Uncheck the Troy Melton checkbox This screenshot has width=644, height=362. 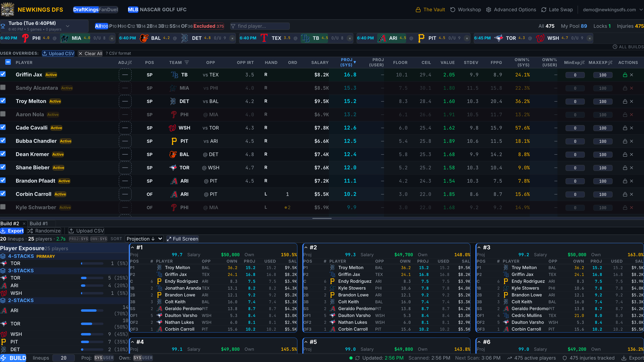pos(3,101)
